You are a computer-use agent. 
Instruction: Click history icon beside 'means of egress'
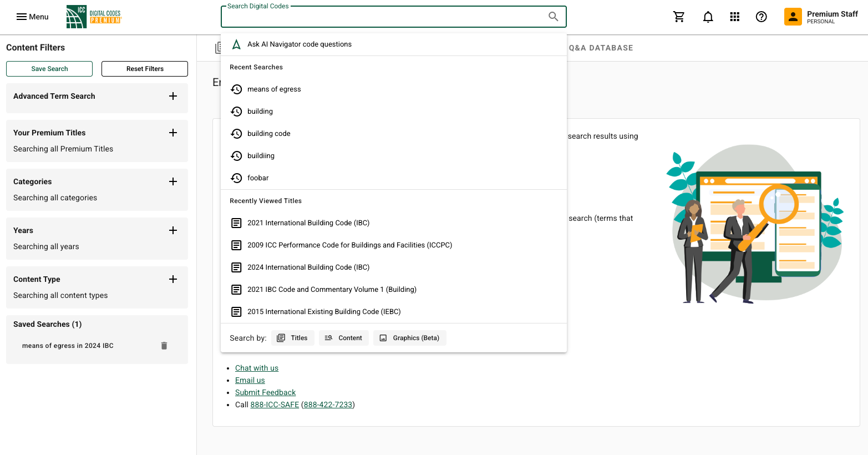[236, 89]
